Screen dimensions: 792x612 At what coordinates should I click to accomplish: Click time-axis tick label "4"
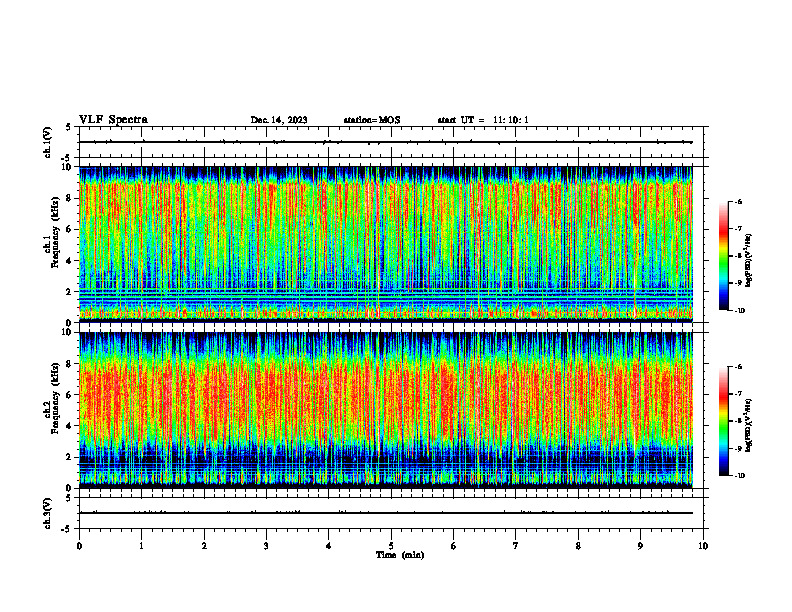pyautogui.click(x=329, y=546)
